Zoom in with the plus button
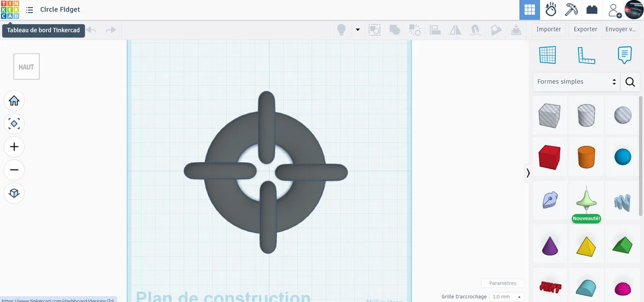This screenshot has width=644, height=302. click(14, 147)
